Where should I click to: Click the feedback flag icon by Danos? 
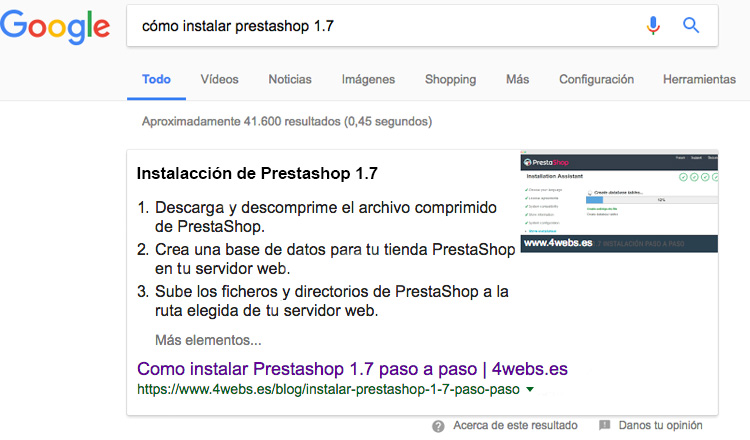pos(605,425)
